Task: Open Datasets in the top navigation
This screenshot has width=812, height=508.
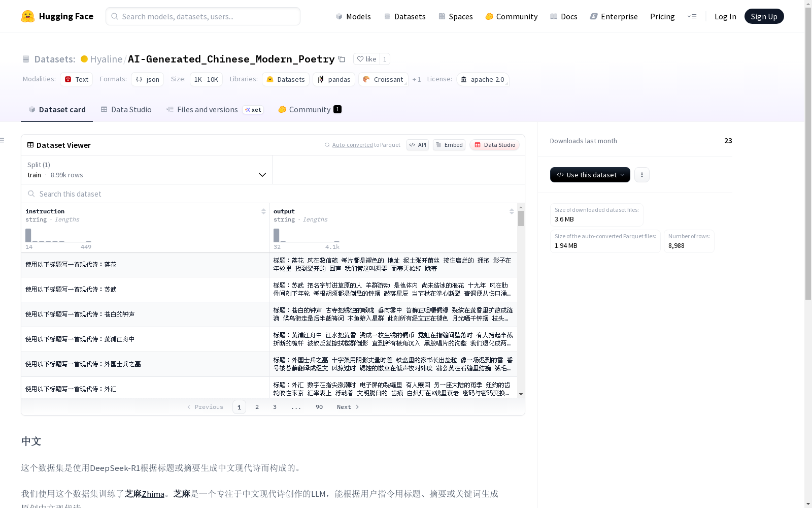Action: click(404, 16)
